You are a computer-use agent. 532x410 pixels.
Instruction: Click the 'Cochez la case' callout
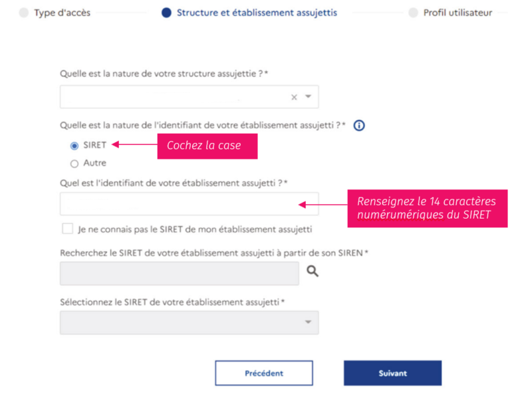[207, 146]
